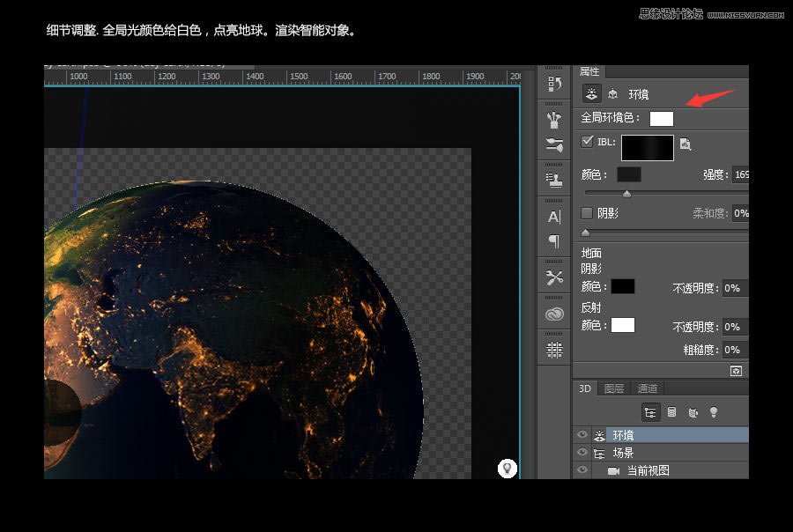The width and height of the screenshot is (793, 532).
Task: Filter 3D panel by materials
Action: click(x=693, y=413)
